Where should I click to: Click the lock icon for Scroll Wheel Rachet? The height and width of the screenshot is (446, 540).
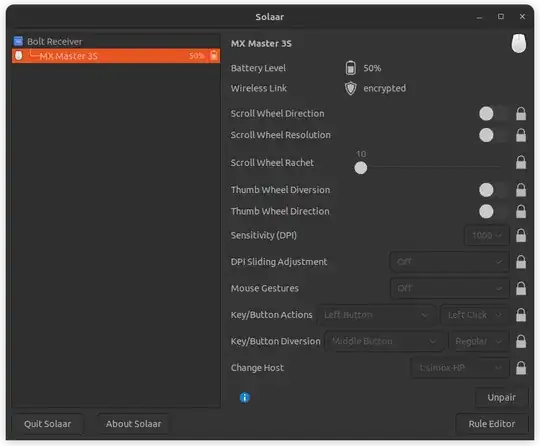coord(521,162)
